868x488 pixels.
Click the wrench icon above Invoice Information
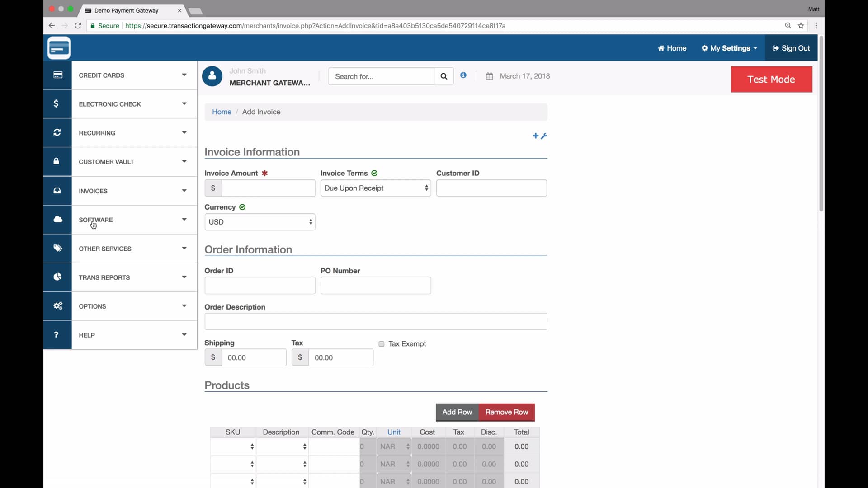point(545,136)
